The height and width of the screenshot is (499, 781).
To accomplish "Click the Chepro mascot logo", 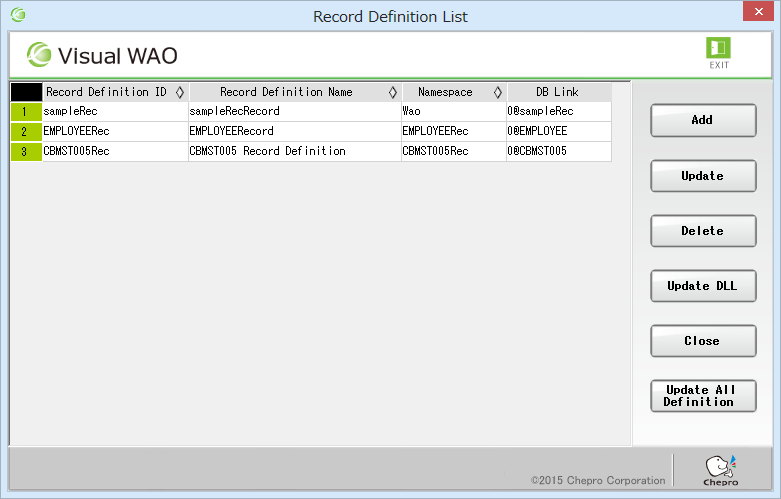I will (720, 469).
